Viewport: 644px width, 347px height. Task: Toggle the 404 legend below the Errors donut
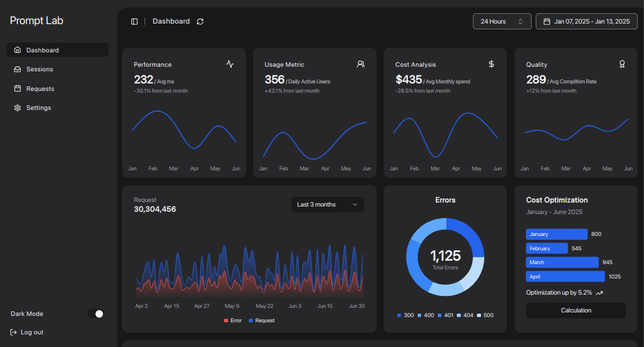point(465,315)
